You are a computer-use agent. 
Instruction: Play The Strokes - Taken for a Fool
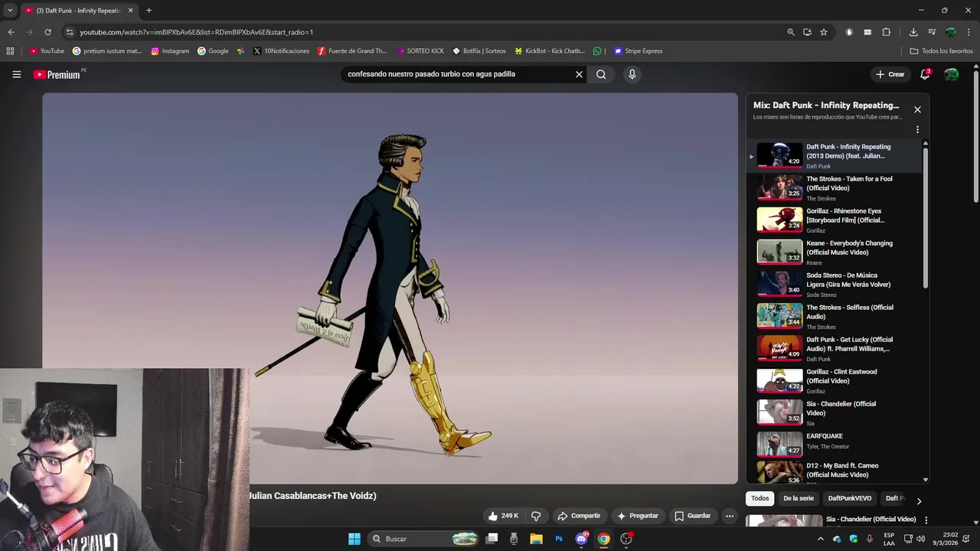pyautogui.click(x=835, y=187)
